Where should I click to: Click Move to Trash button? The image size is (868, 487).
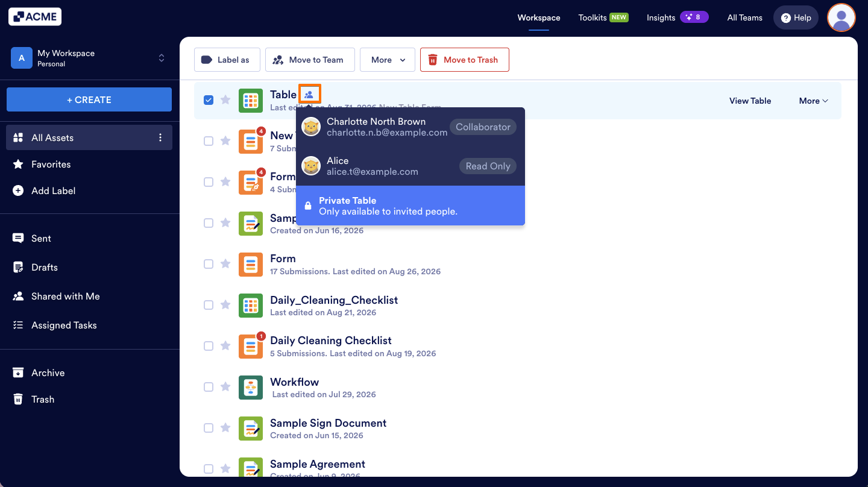click(x=464, y=60)
